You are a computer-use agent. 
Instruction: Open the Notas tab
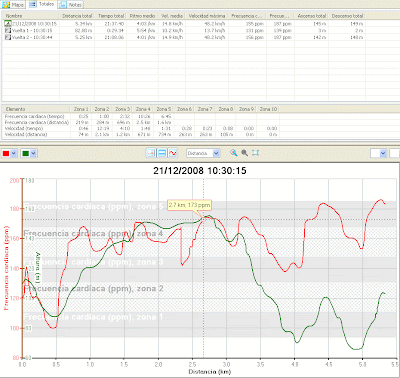coord(70,4)
